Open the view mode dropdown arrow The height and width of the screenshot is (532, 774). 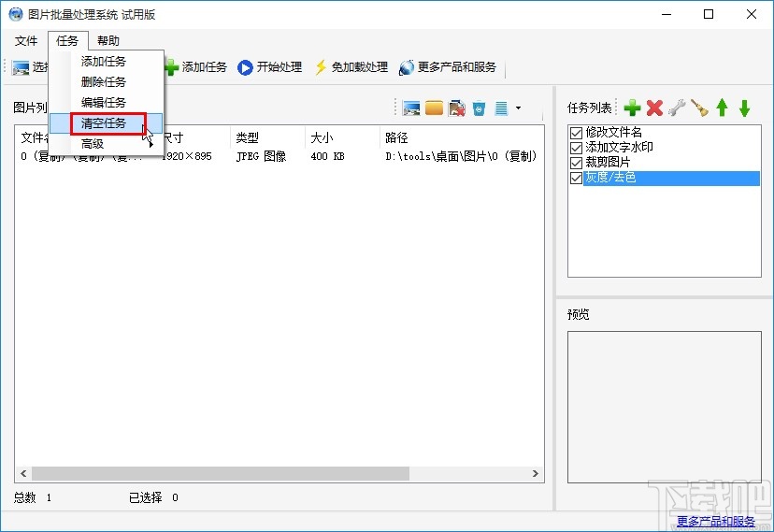(x=518, y=108)
